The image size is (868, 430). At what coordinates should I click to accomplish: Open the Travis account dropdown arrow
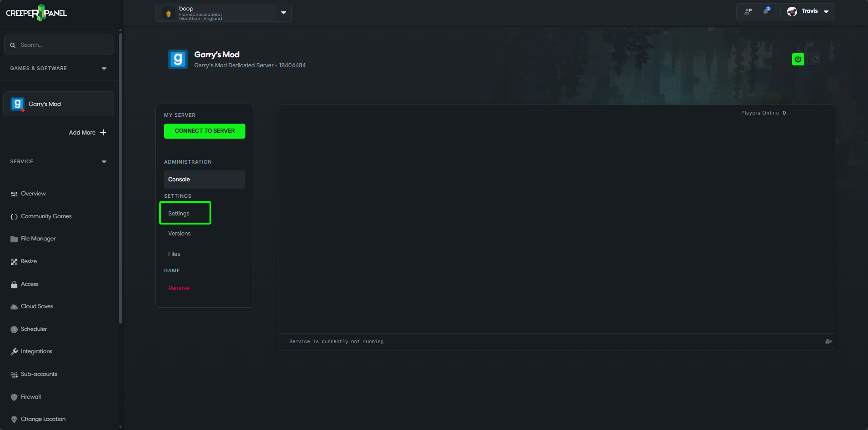826,11
